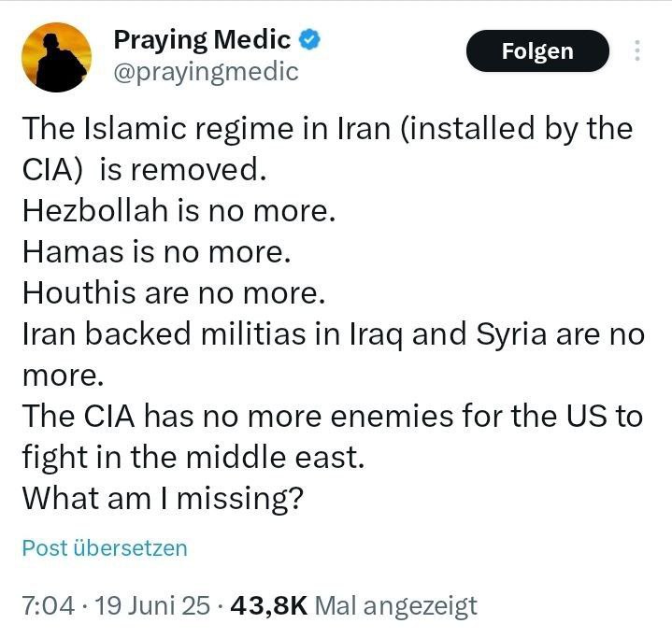Translate the post via Post übersetzen
Screen dimensions: 672x638
105,548
